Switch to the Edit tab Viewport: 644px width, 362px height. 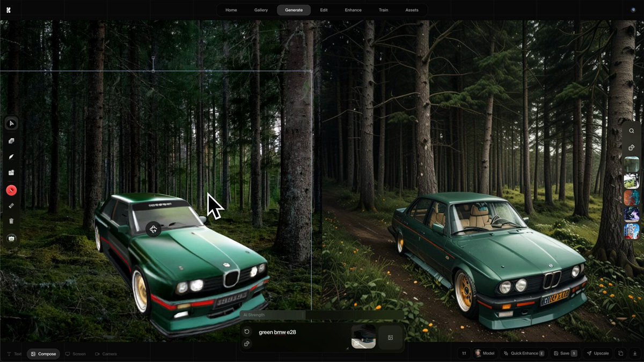click(324, 10)
